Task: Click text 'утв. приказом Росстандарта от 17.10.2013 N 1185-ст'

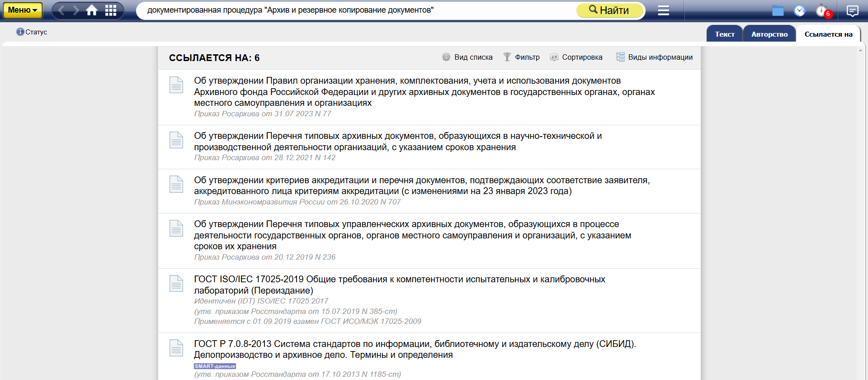Action: (297, 375)
